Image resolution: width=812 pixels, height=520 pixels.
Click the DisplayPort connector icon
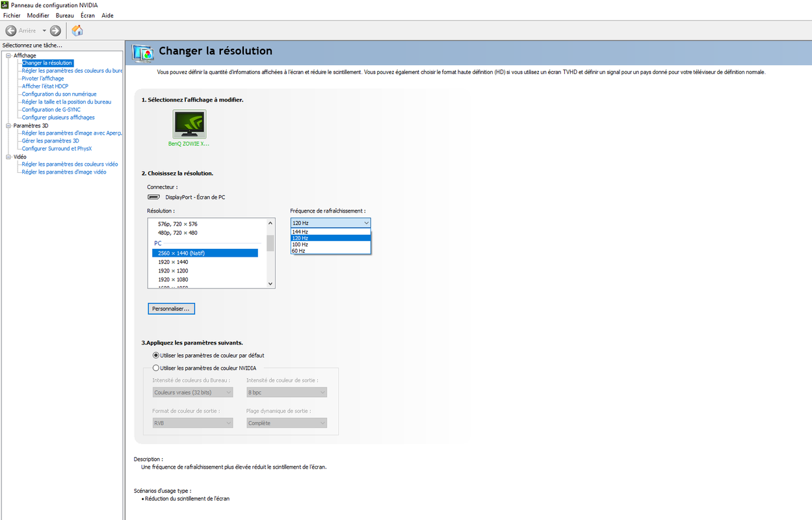[153, 197]
